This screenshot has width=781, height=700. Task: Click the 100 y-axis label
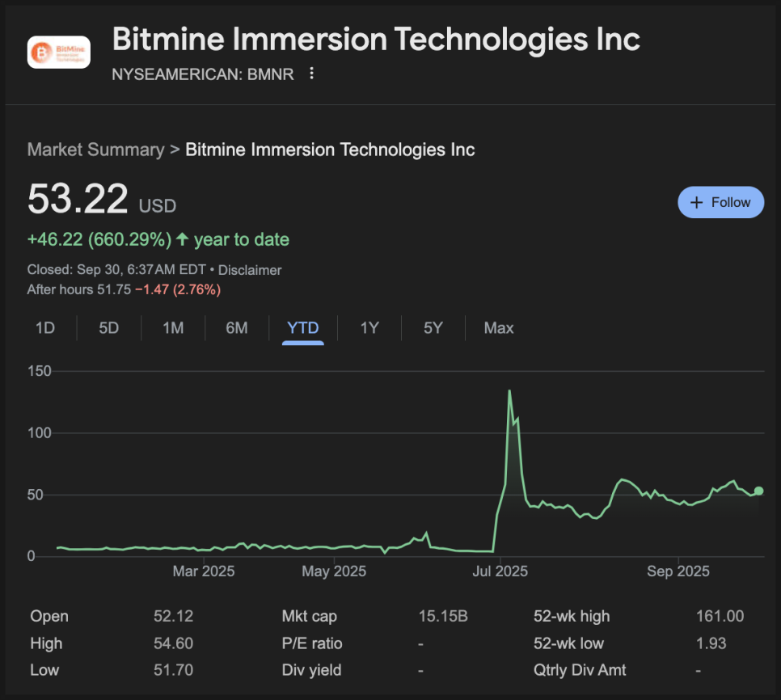pyautogui.click(x=40, y=432)
